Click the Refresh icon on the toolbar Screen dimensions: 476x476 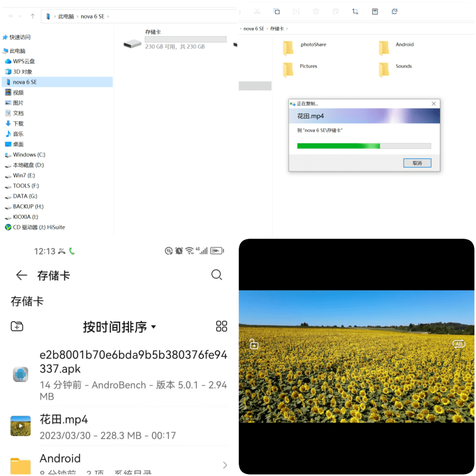pyautogui.click(x=394, y=11)
